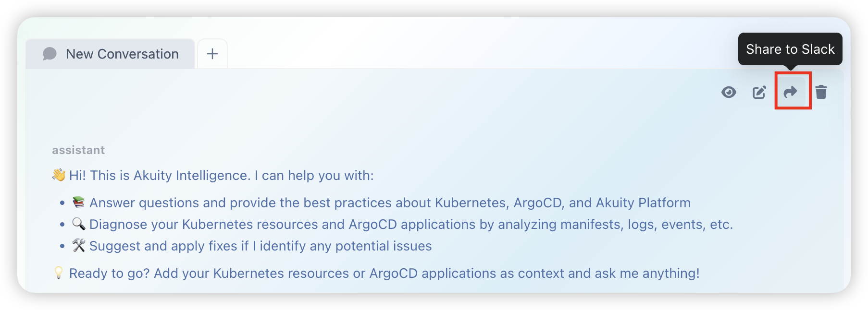Click the pencil edit icon

[x=759, y=92]
